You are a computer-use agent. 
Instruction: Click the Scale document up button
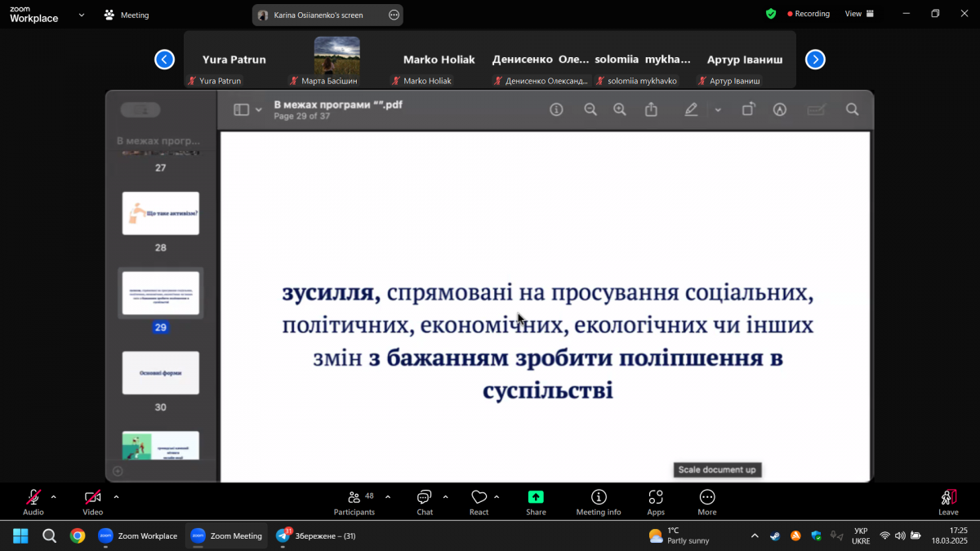[x=717, y=469]
